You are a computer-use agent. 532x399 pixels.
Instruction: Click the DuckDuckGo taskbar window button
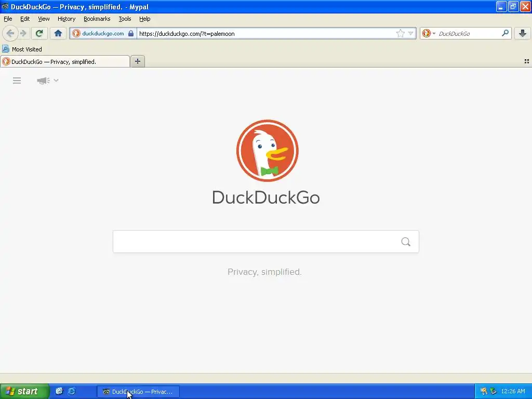click(x=138, y=392)
